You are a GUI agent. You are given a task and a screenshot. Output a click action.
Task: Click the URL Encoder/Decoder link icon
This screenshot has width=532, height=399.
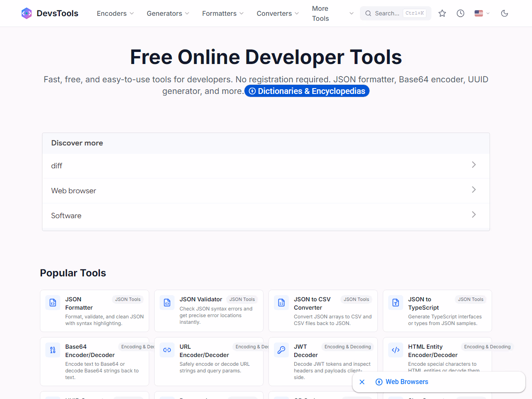[167, 350]
